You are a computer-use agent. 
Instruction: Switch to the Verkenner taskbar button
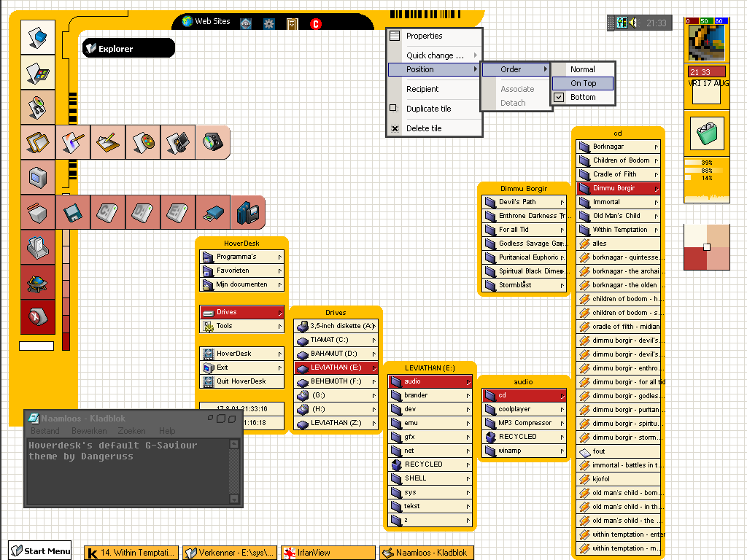point(230,553)
